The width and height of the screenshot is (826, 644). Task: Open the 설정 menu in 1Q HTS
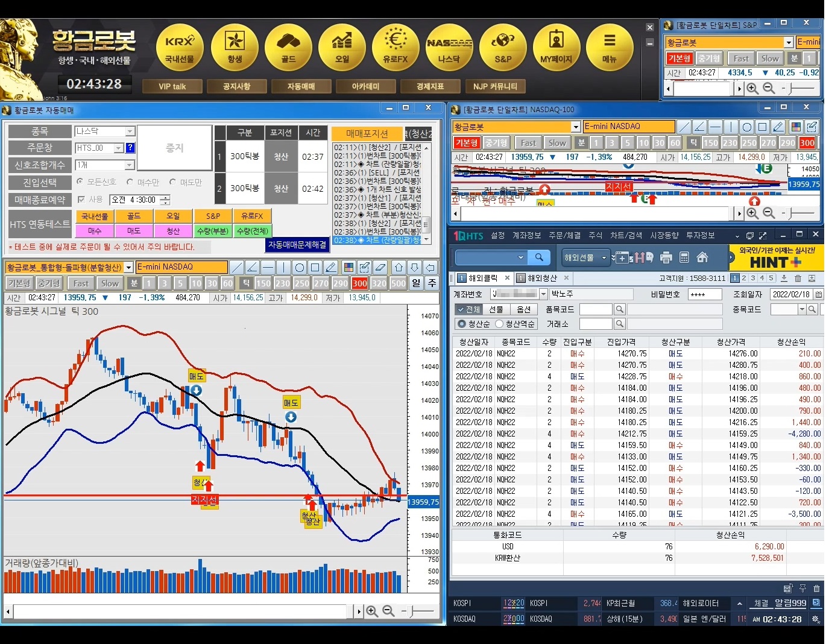(x=497, y=235)
